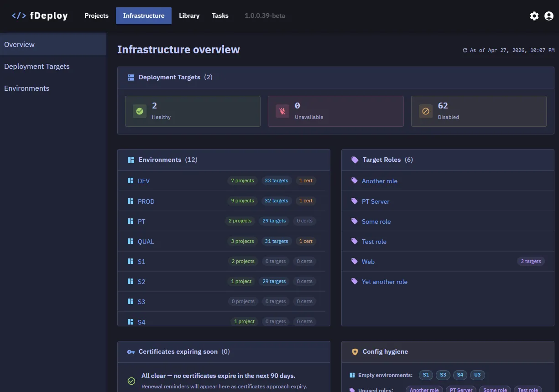
Task: Open the user account icon
Action: (549, 16)
